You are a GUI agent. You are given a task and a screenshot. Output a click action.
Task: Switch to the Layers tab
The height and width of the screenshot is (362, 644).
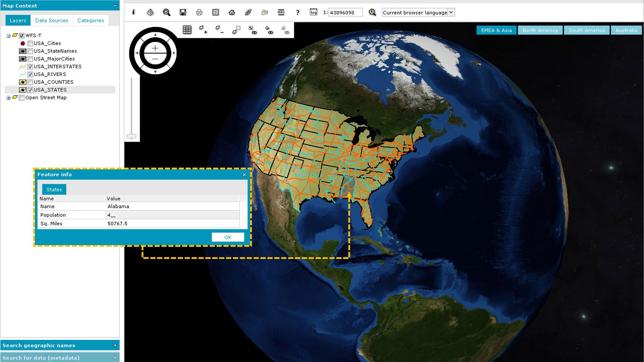point(18,20)
